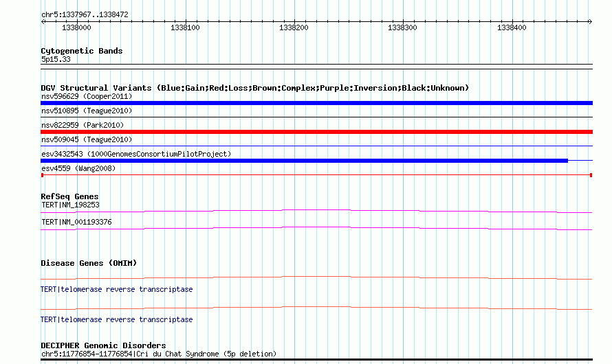Image resolution: width=612 pixels, height=364 pixels.
Task: Click the blue gain bar under nsv596629
Action: [x=316, y=103]
